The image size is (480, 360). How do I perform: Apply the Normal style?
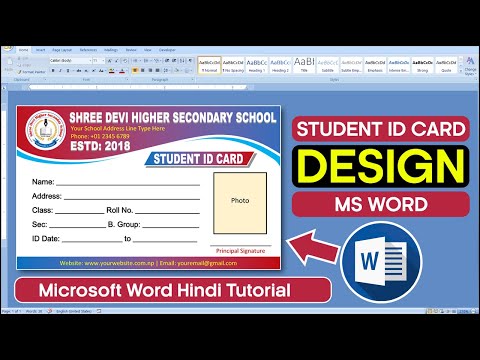point(209,65)
